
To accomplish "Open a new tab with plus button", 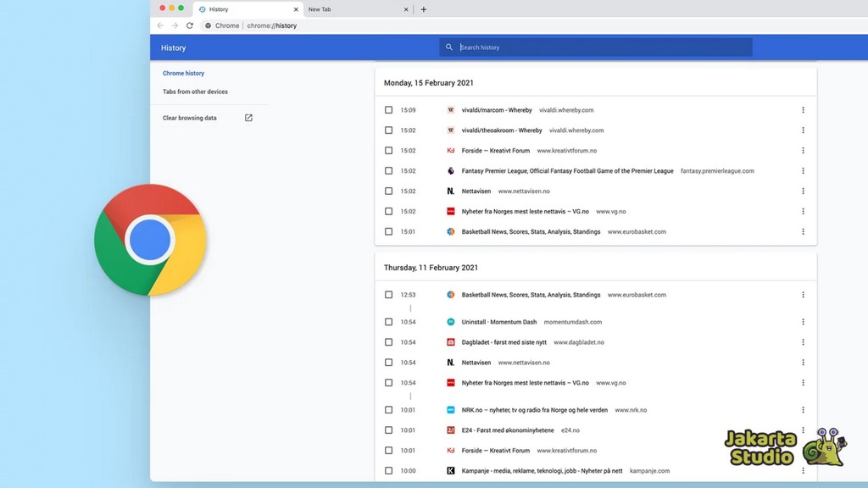I will point(424,9).
